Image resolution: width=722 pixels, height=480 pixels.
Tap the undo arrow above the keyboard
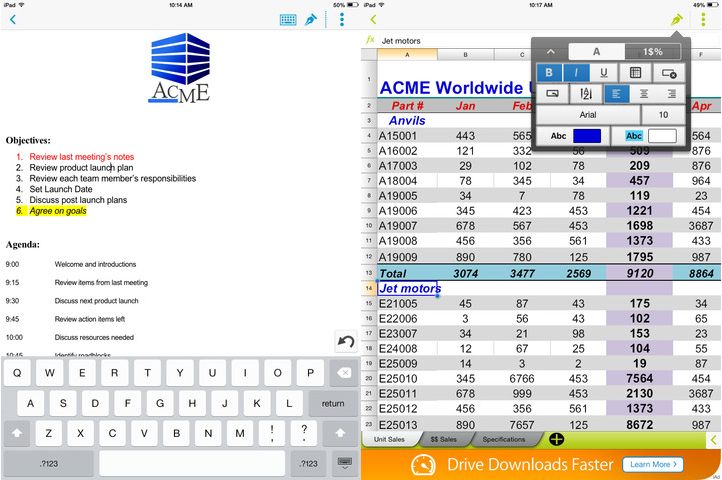(x=345, y=341)
